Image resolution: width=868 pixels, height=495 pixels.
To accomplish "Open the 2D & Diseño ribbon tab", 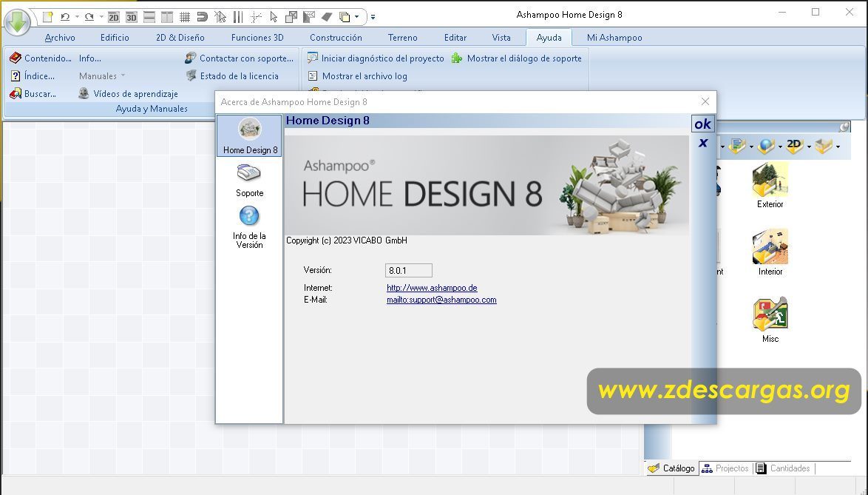I will [180, 38].
